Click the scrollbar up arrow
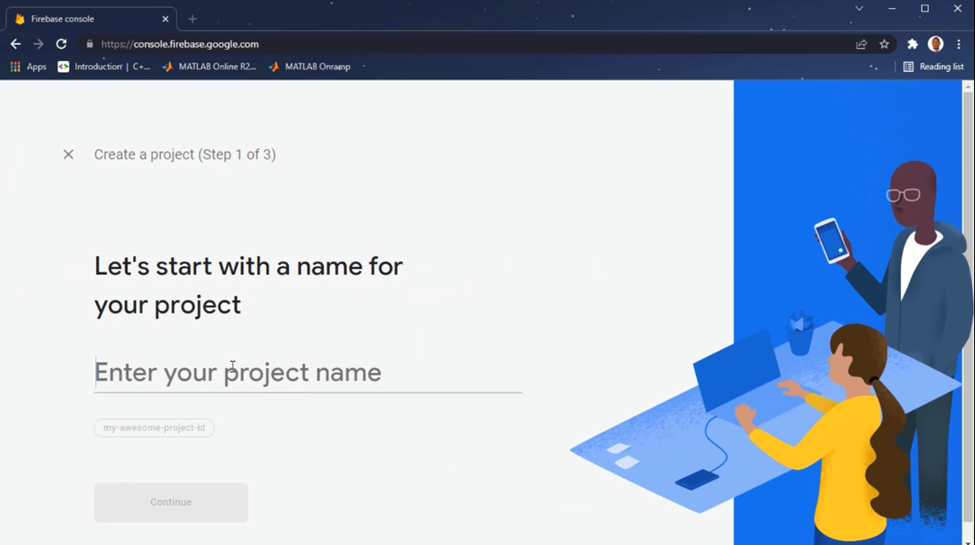This screenshot has width=975, height=545. 968,86
